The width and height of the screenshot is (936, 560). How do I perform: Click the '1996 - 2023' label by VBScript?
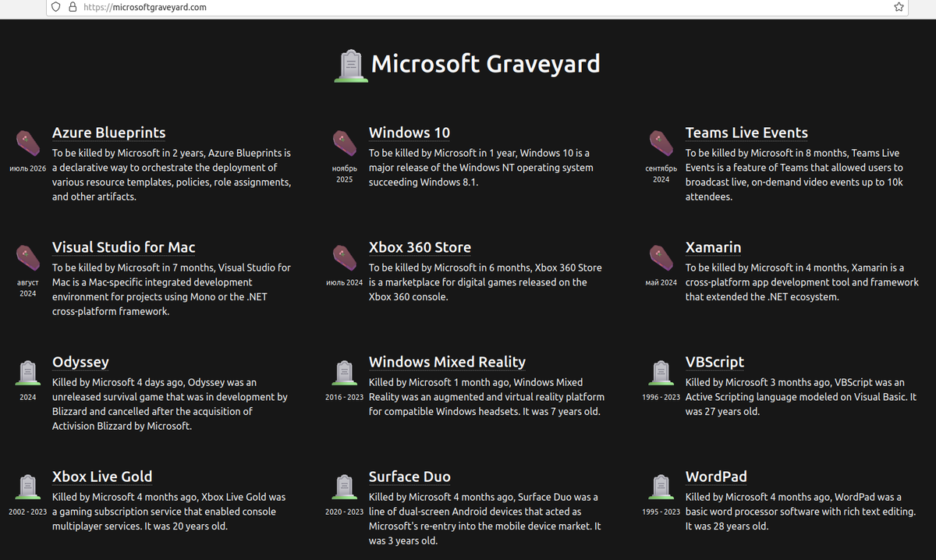point(661,398)
